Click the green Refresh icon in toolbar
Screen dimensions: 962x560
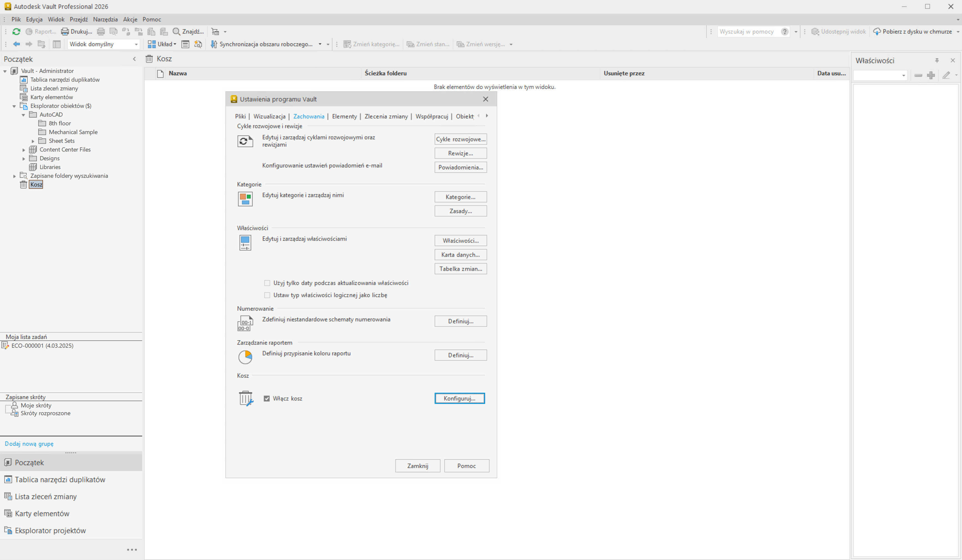[16, 32]
